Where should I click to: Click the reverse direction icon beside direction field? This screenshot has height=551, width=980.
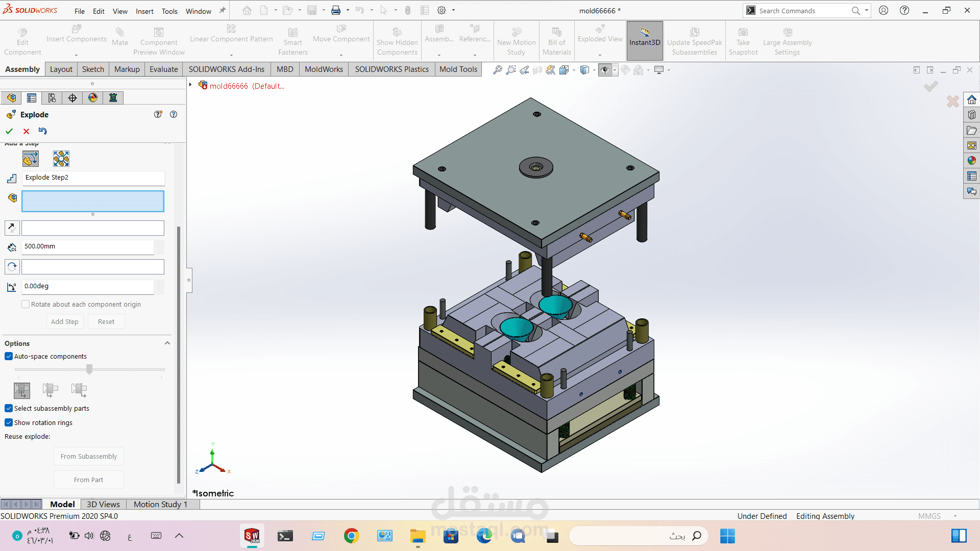click(x=12, y=228)
